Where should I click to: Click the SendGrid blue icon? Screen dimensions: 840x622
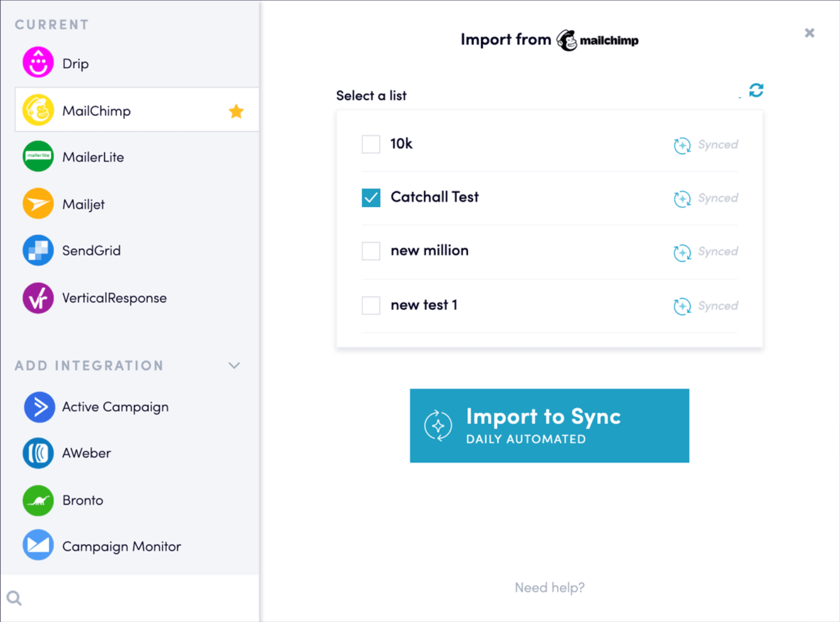point(38,250)
